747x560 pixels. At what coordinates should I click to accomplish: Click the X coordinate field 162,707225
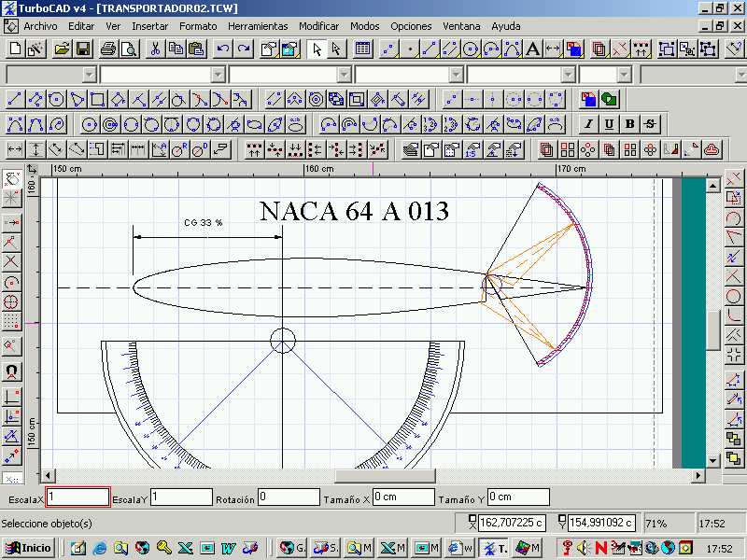point(511,523)
